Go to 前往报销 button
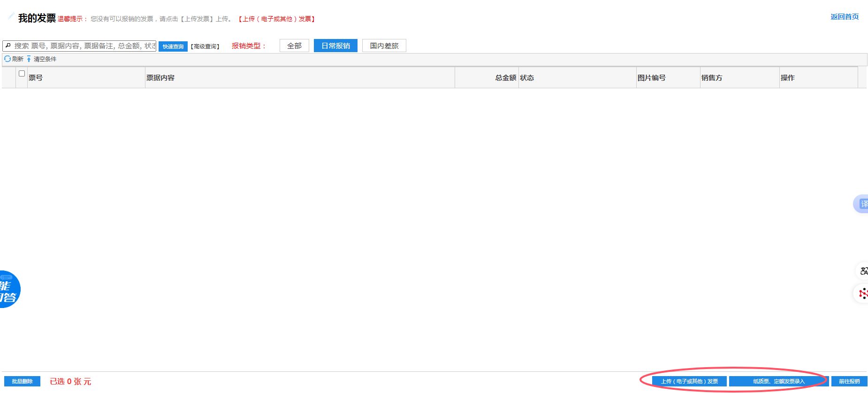 coord(849,381)
